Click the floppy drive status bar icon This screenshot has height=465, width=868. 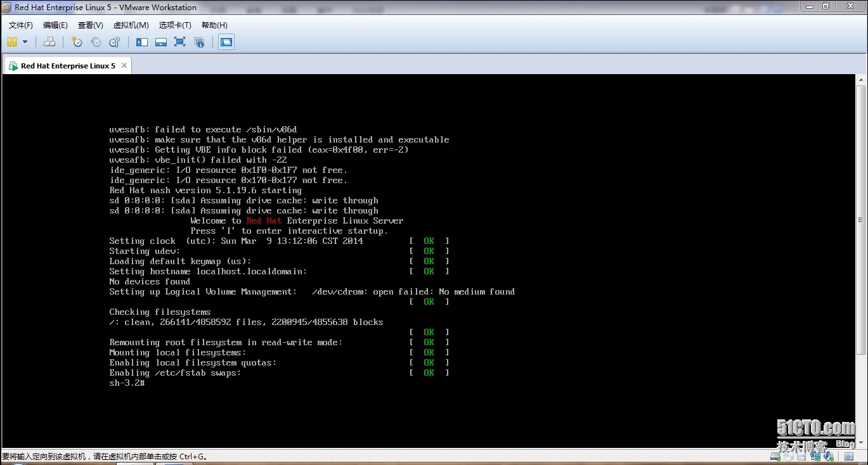tap(801, 456)
